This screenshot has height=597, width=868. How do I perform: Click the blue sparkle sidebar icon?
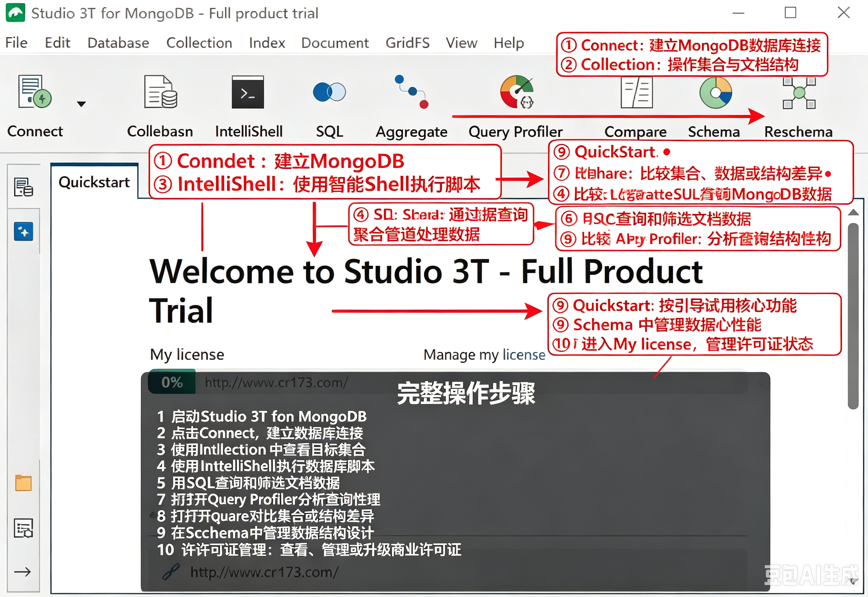coord(23,231)
